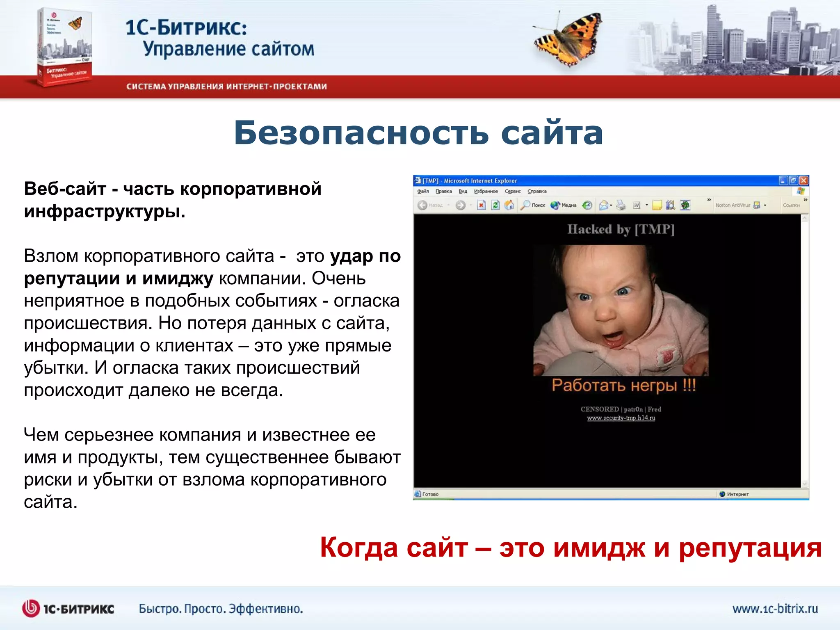The image size is (840, 630).
Task: Click the Ссылки toolbar label
Action: [x=791, y=205]
